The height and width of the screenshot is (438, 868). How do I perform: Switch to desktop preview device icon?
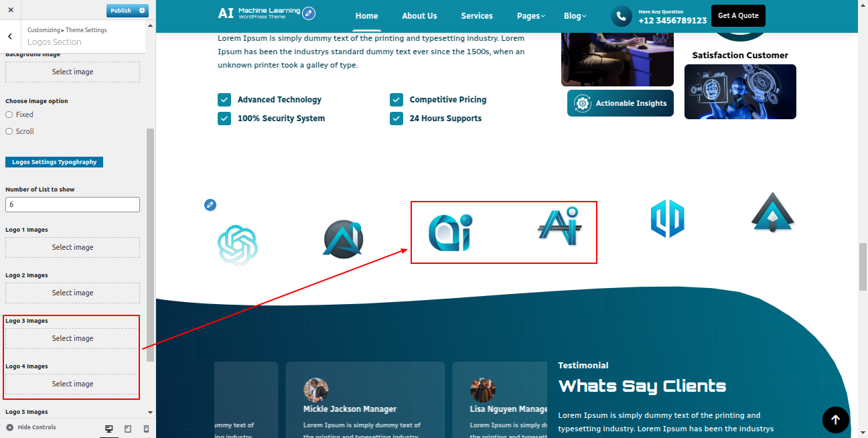point(109,428)
